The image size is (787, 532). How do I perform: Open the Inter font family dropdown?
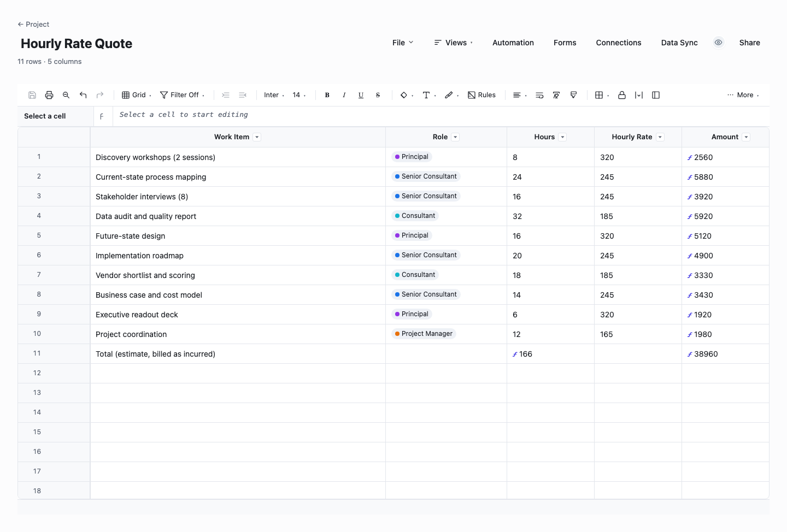[274, 95]
